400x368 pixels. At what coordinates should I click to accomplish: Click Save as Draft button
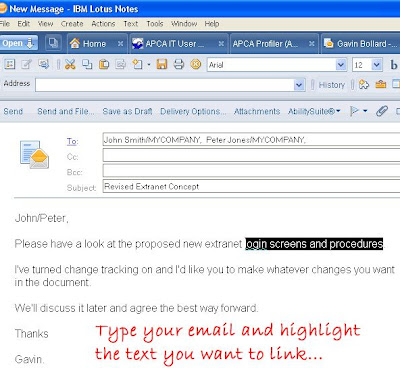[x=127, y=111]
